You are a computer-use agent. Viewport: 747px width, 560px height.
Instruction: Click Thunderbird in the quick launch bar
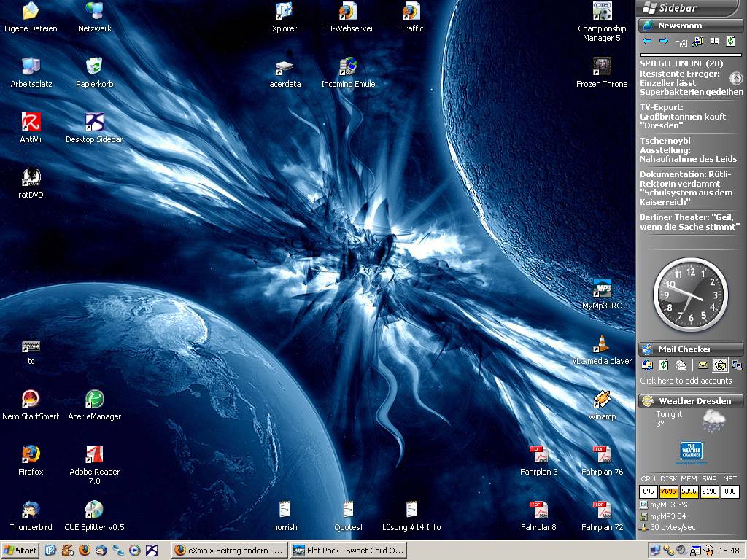101,551
